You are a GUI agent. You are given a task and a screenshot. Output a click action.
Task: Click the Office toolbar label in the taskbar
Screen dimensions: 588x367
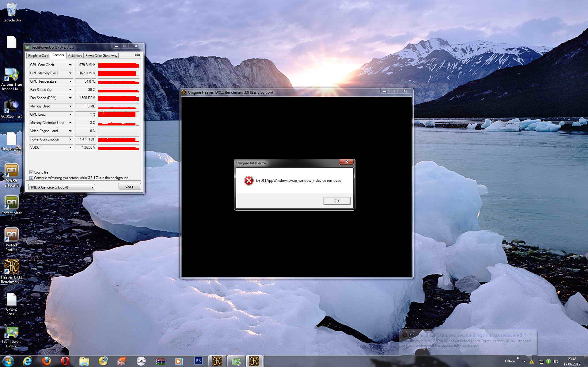point(510,361)
